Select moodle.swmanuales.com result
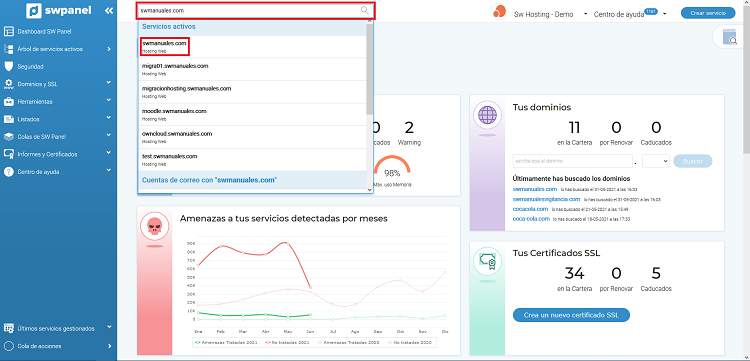The height and width of the screenshot is (361, 750). pyautogui.click(x=252, y=114)
